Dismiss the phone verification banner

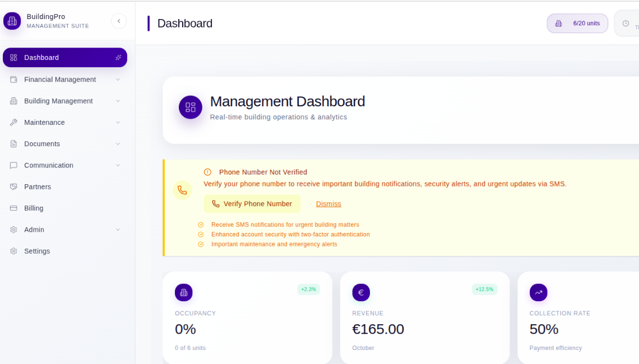(x=328, y=203)
